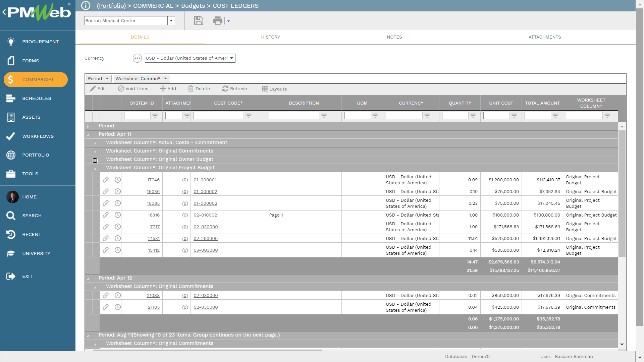Open the Portfolio breadcrumb link

click(x=111, y=6)
